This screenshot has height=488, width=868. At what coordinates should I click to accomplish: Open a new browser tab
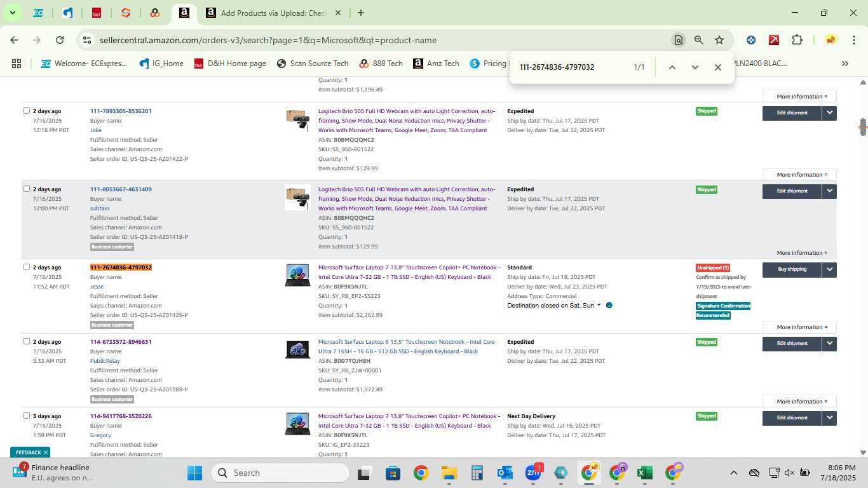(x=361, y=13)
